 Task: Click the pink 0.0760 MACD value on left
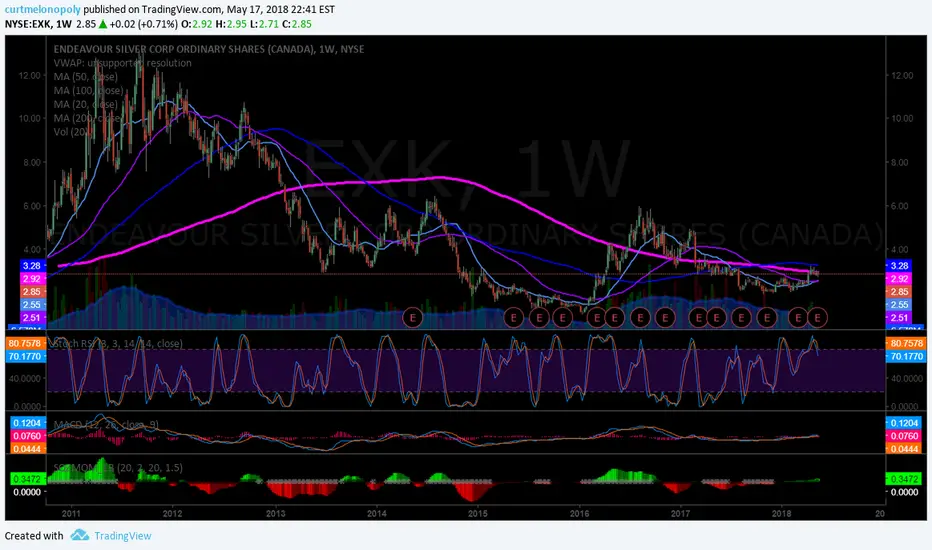point(27,436)
